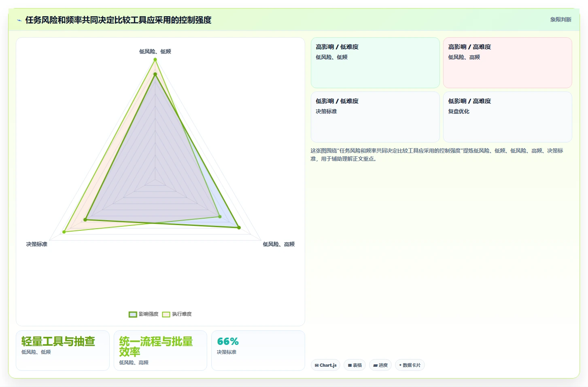Select the 高影响 / 高难度 quadrant card
This screenshot has height=387, width=588.
click(x=507, y=63)
